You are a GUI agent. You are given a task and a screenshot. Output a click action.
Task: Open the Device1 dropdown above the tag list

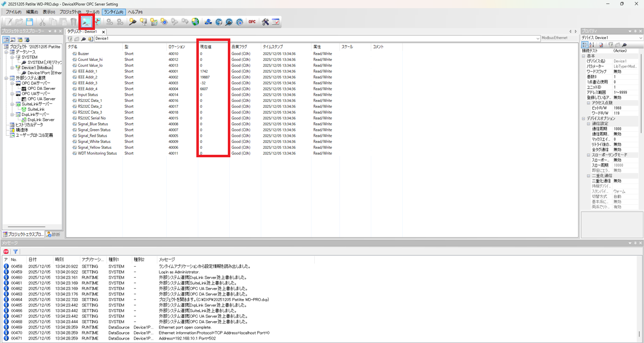[538, 38]
